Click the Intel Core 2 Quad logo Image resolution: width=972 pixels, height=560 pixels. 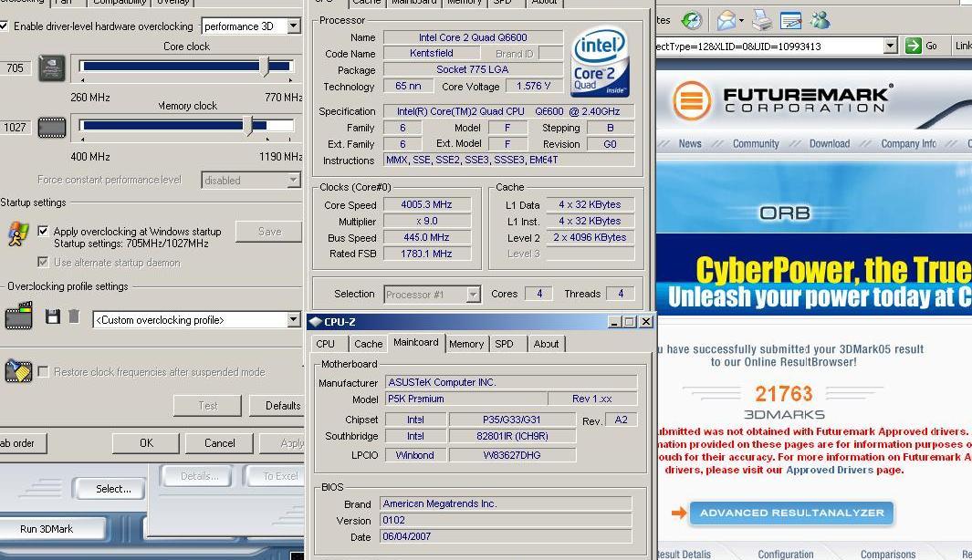(599, 62)
